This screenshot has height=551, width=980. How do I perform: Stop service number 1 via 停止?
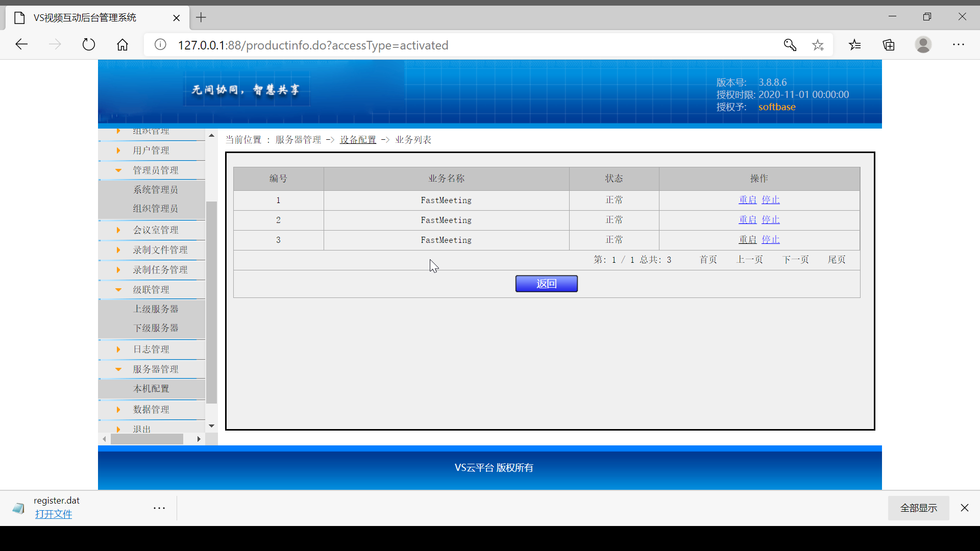(771, 200)
